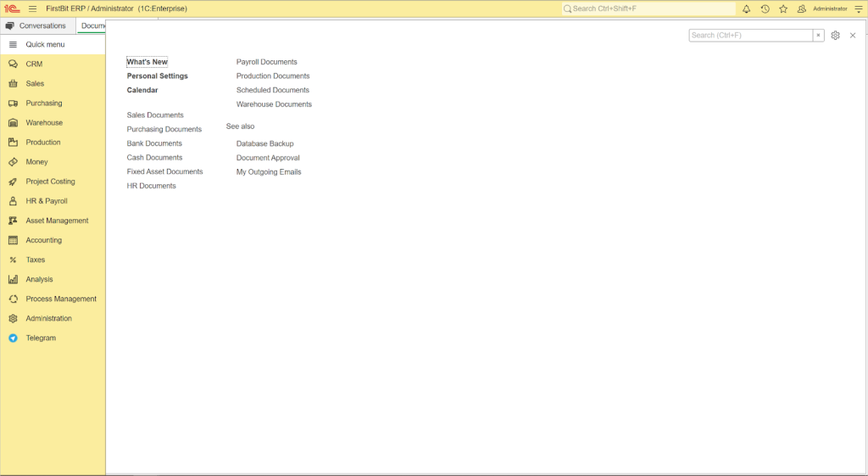
Task: Open the HR & Payroll section
Action: coord(53,200)
